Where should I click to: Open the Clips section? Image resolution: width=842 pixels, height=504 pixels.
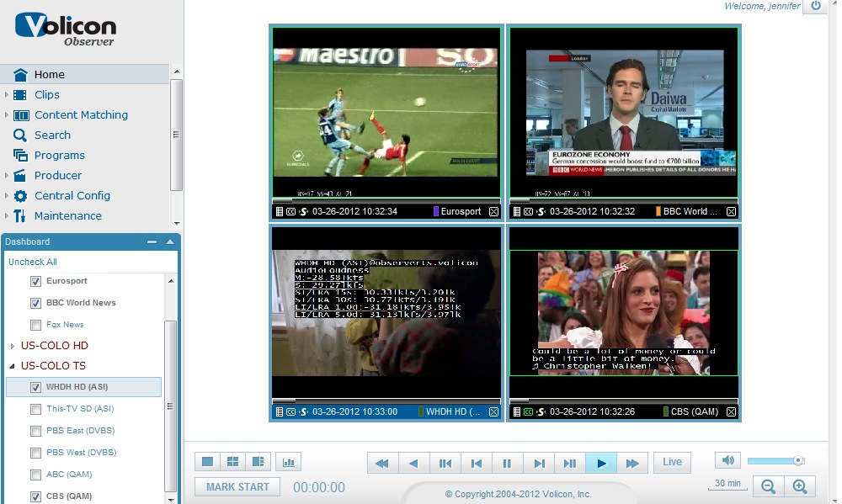pyautogui.click(x=47, y=94)
